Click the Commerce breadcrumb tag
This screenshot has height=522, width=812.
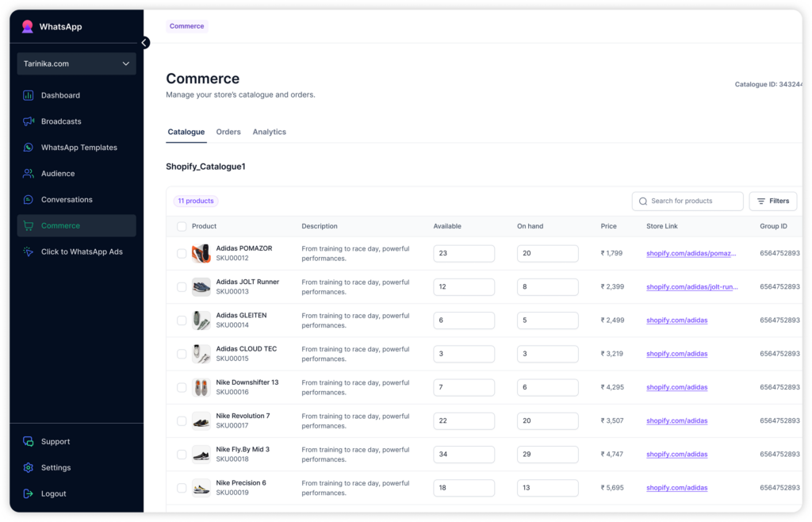click(187, 26)
